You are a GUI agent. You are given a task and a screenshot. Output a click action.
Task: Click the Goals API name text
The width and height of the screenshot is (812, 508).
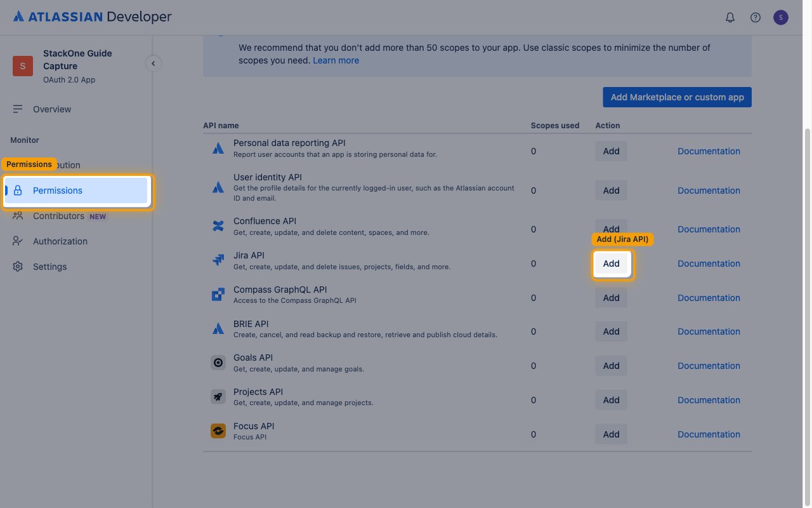[x=253, y=358]
